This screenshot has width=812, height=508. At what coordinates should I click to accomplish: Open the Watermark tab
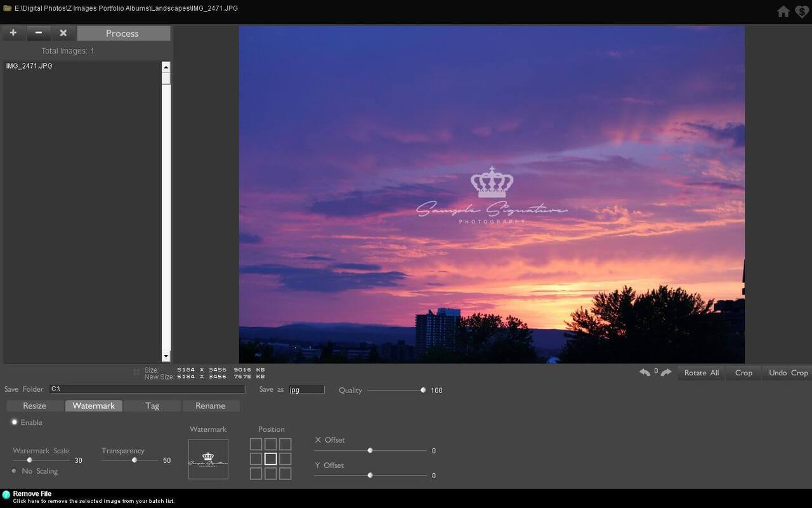[x=93, y=406]
